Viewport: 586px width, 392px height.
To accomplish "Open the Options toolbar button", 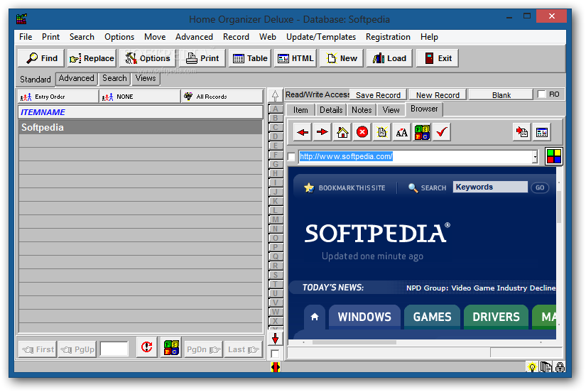I will (148, 58).
